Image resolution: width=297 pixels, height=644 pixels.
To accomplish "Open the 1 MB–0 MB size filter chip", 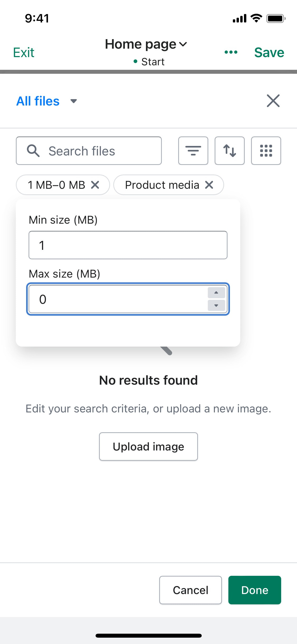I will 56,185.
